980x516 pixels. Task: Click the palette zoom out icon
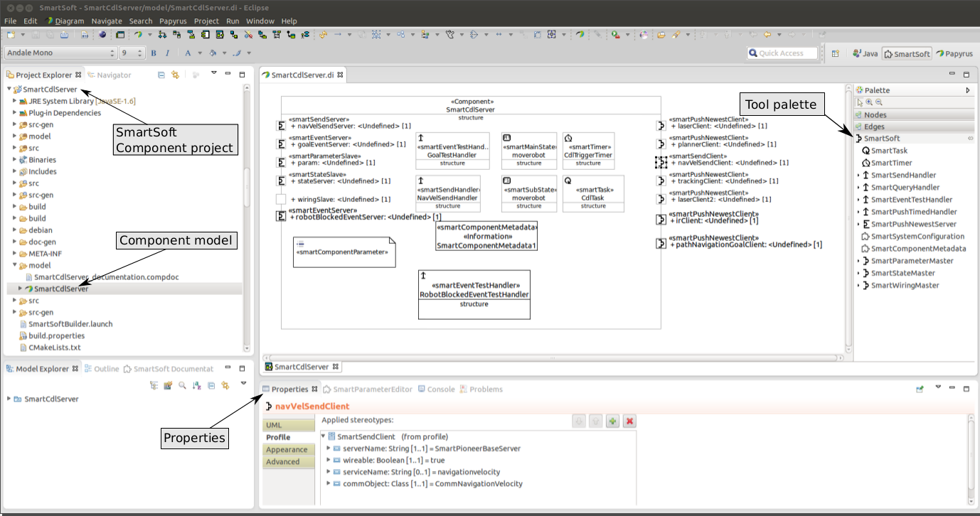pyautogui.click(x=879, y=102)
